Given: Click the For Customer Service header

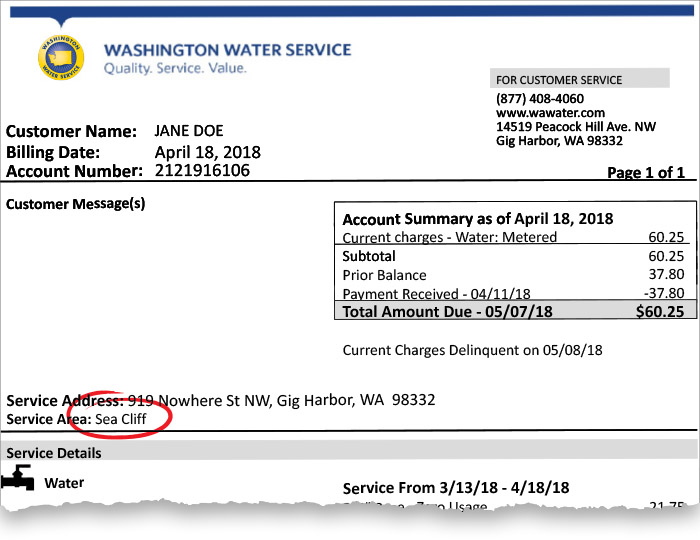Looking at the screenshot, I should 559,80.
